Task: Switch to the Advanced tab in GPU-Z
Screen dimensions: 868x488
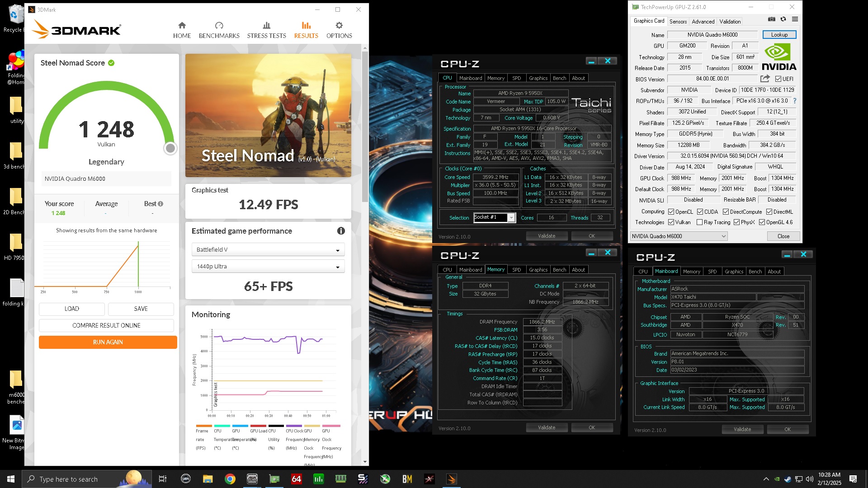Action: [x=703, y=21]
